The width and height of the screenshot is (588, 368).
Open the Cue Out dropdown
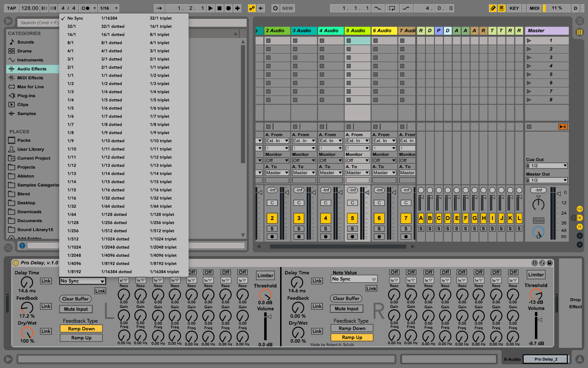pyautogui.click(x=546, y=166)
